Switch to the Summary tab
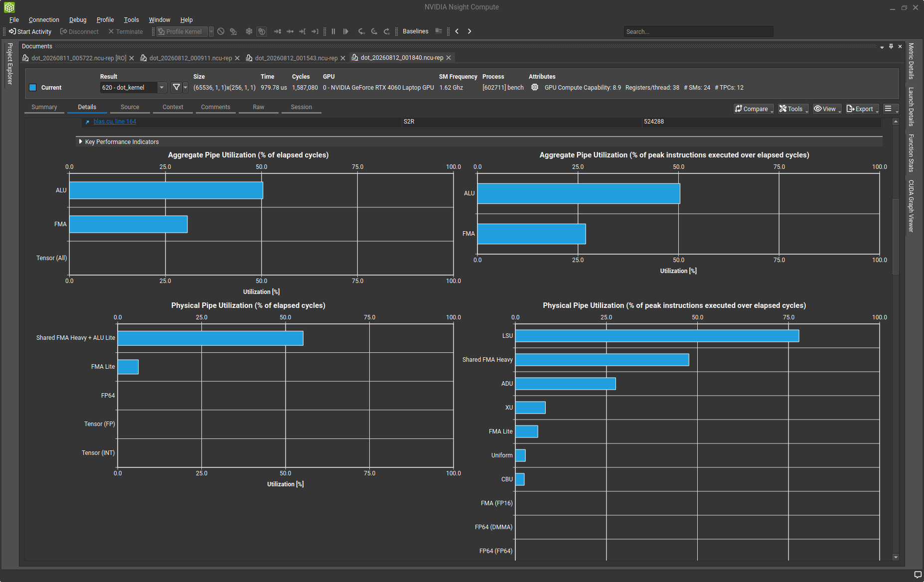This screenshot has width=924, height=582. (44, 107)
